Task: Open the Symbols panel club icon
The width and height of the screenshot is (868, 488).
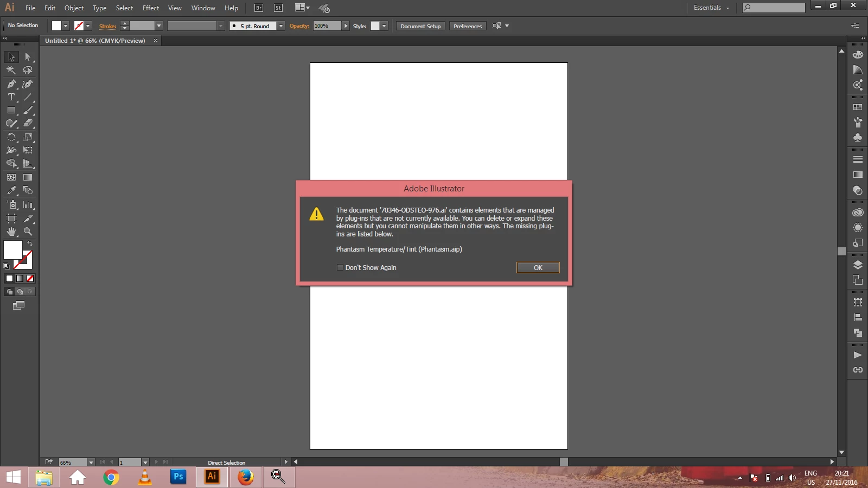Action: pos(858,138)
